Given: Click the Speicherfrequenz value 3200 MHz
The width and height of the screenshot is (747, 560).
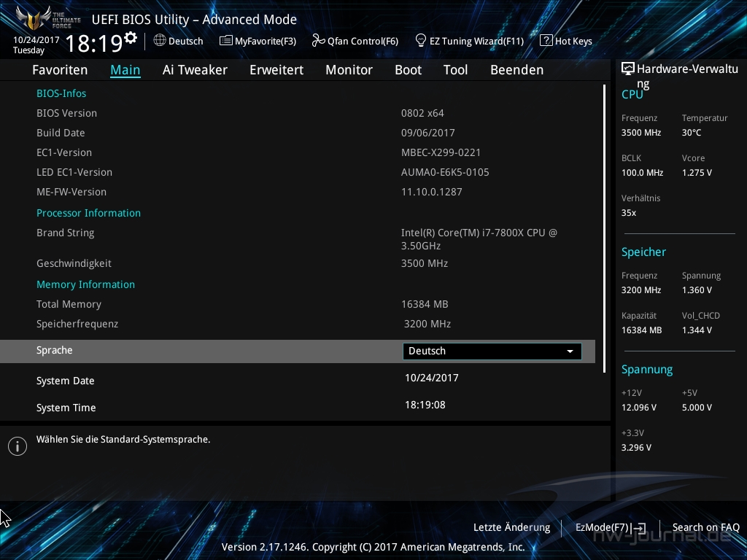Looking at the screenshot, I should pos(427,324).
